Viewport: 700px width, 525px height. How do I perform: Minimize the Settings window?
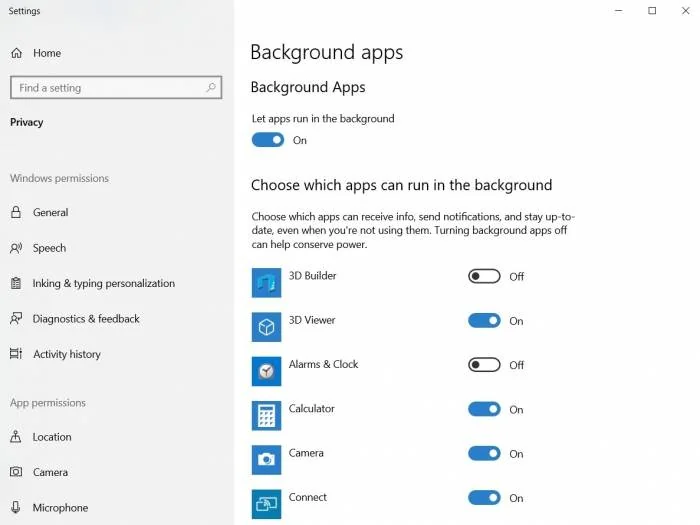(619, 10)
